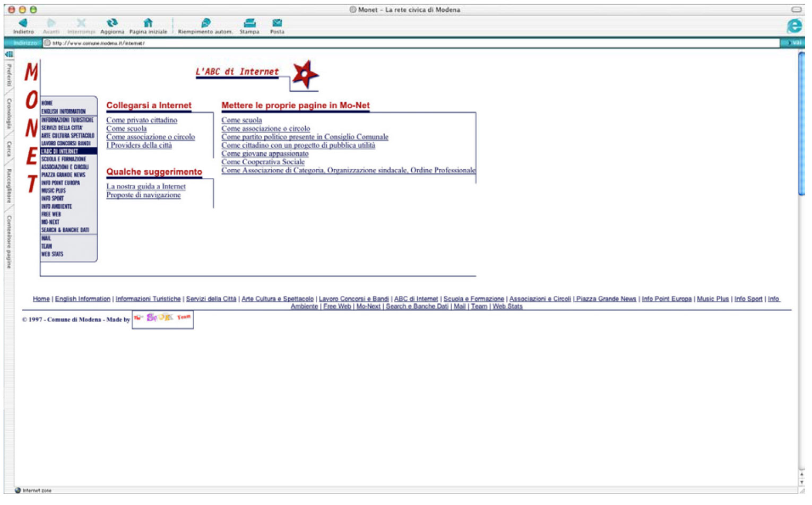Viewport: 812px width, 505px height.
Task: Expand the Raccoglitore side tab
Action: point(9,186)
